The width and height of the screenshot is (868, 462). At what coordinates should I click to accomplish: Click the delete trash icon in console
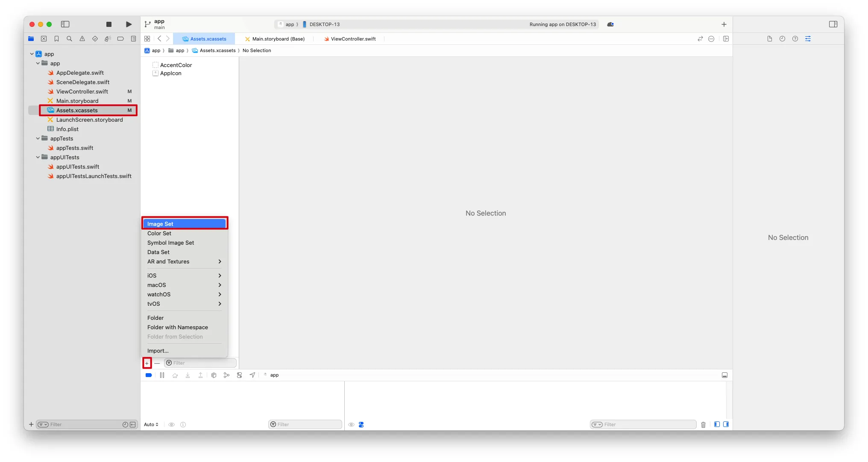tap(703, 425)
